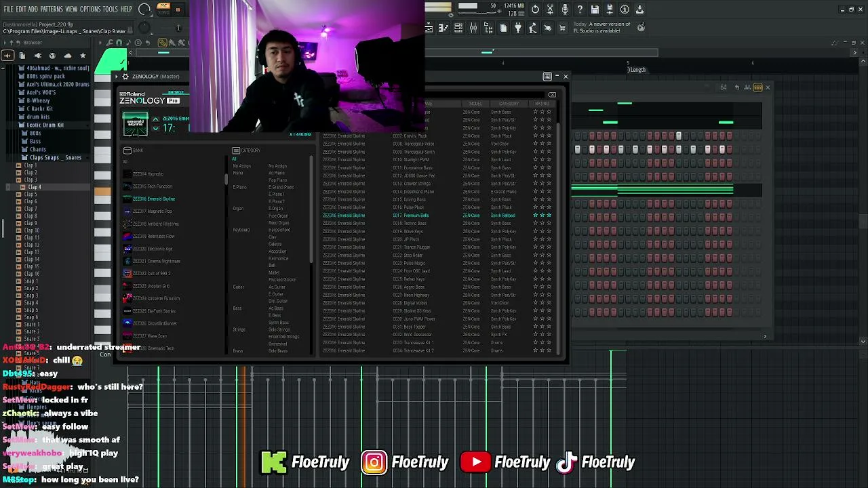868x488 pixels.
Task: Open ZENOLOGY wrapper menu arrow left of gear
Action: 117,77
